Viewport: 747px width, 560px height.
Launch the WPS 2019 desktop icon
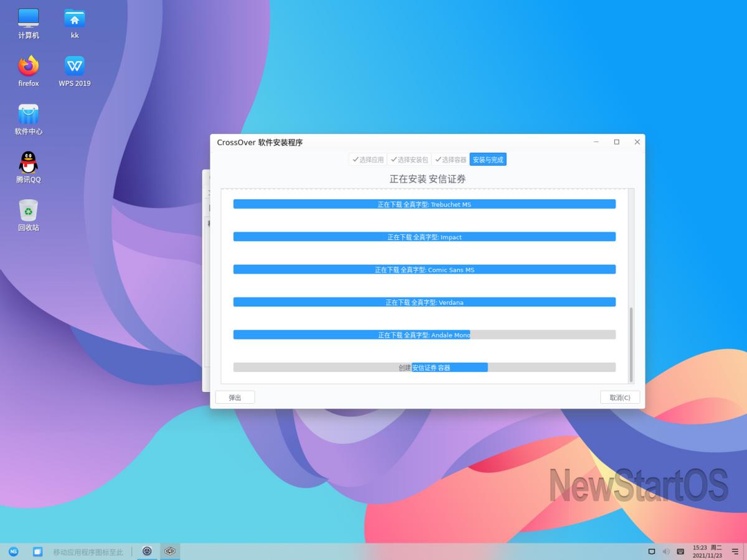pos(75,72)
